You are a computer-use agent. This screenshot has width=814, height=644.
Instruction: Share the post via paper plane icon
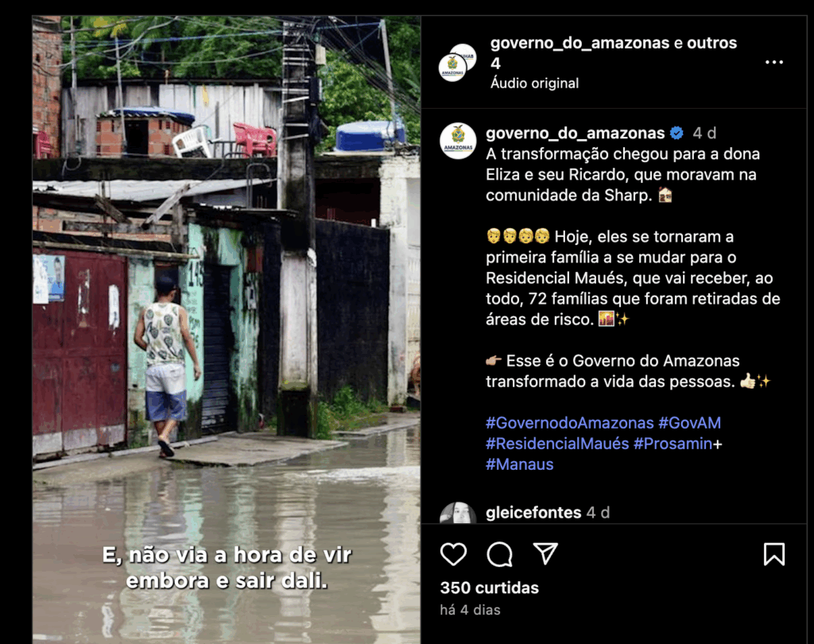click(545, 553)
